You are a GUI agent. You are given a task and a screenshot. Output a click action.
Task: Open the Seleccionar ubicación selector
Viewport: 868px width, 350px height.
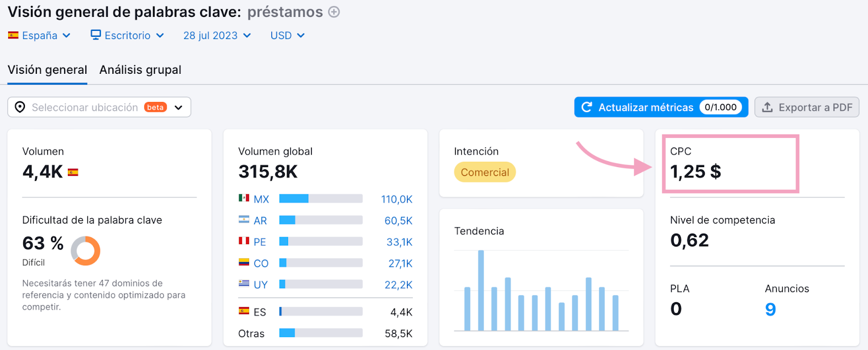tap(99, 107)
